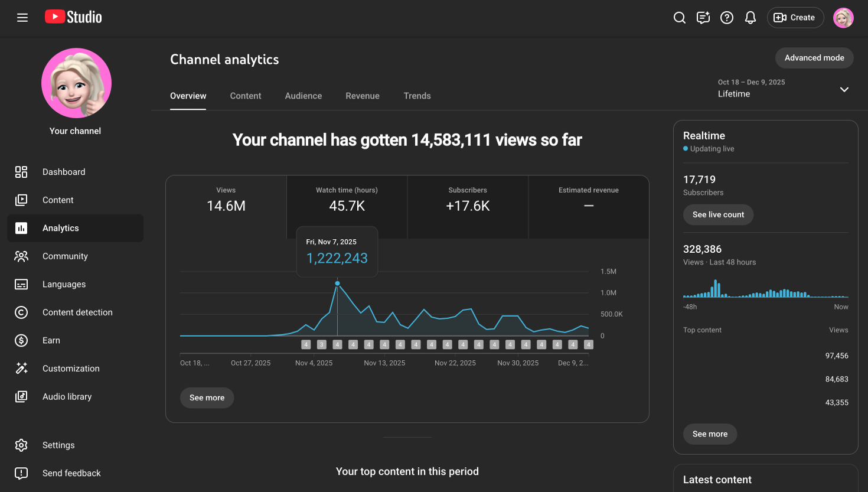The height and width of the screenshot is (492, 868).
Task: Switch to the Audience tab
Action: pyautogui.click(x=304, y=96)
